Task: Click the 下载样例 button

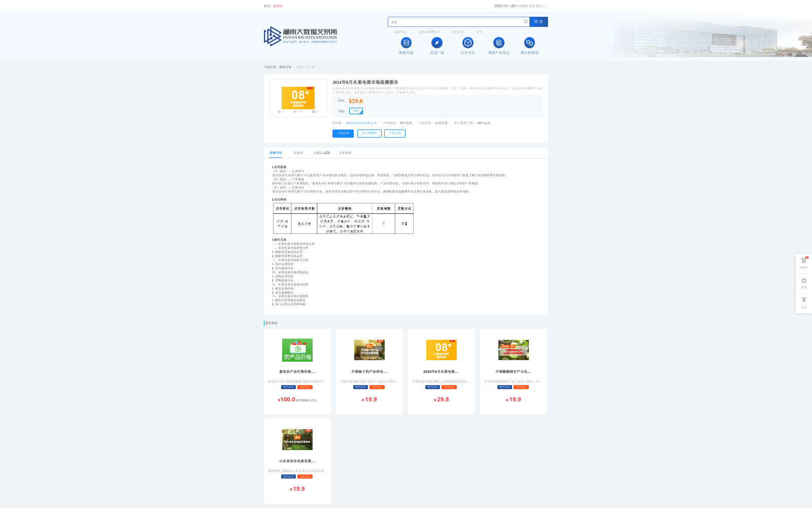Action: coord(343,133)
